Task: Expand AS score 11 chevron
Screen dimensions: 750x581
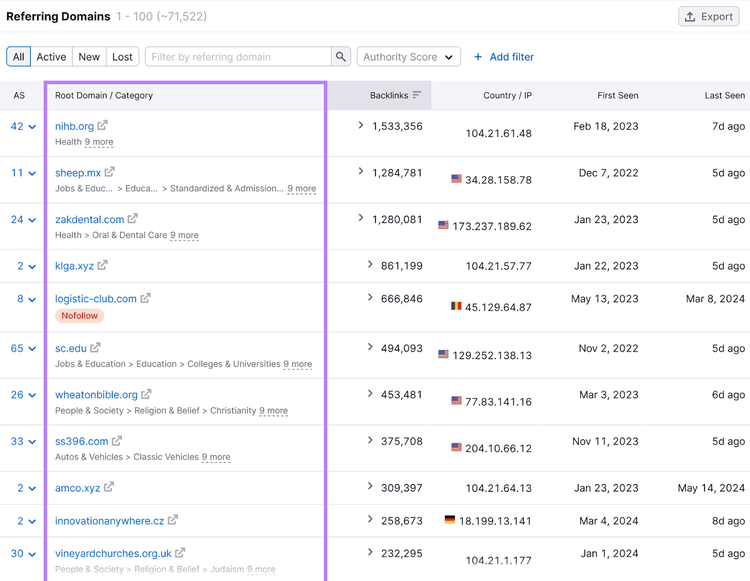Action: coord(32,173)
